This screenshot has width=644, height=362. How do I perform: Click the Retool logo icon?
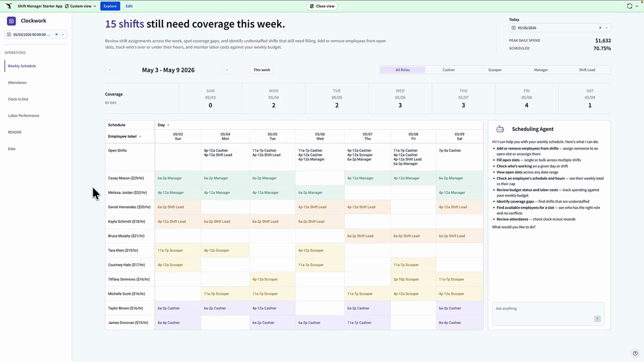[9, 6]
